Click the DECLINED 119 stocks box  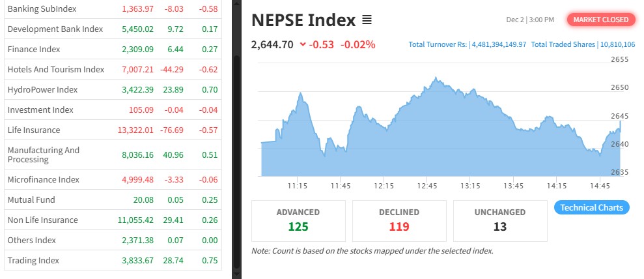pyautogui.click(x=399, y=220)
